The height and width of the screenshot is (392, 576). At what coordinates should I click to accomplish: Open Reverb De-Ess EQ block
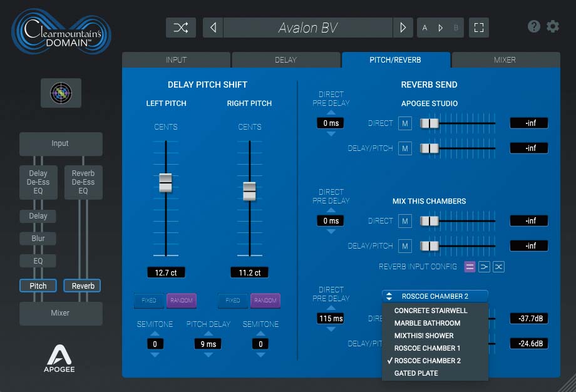coord(83,182)
